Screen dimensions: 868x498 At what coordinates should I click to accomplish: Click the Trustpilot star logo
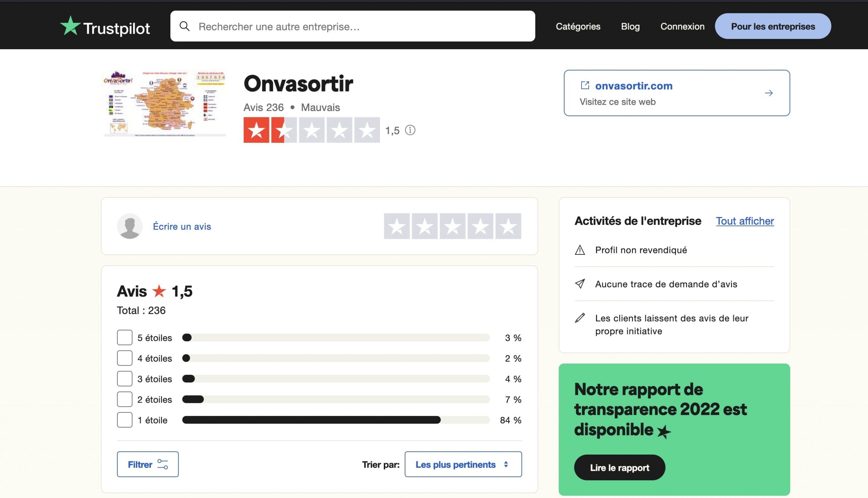[x=71, y=27]
